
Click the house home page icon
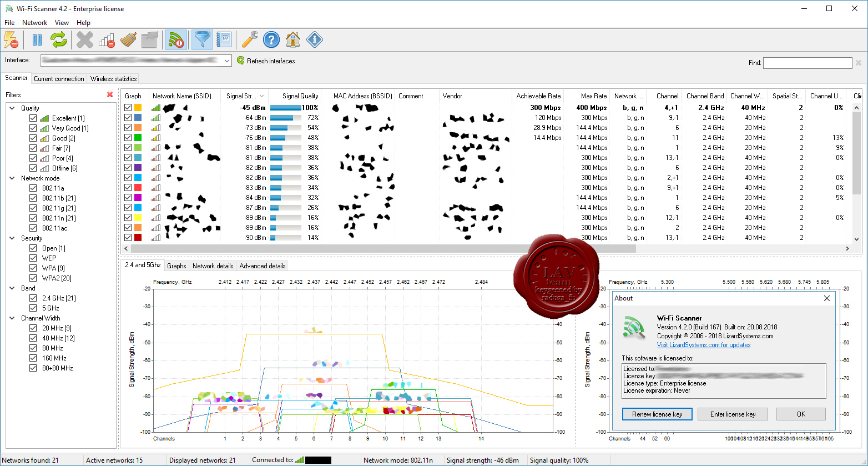point(293,40)
